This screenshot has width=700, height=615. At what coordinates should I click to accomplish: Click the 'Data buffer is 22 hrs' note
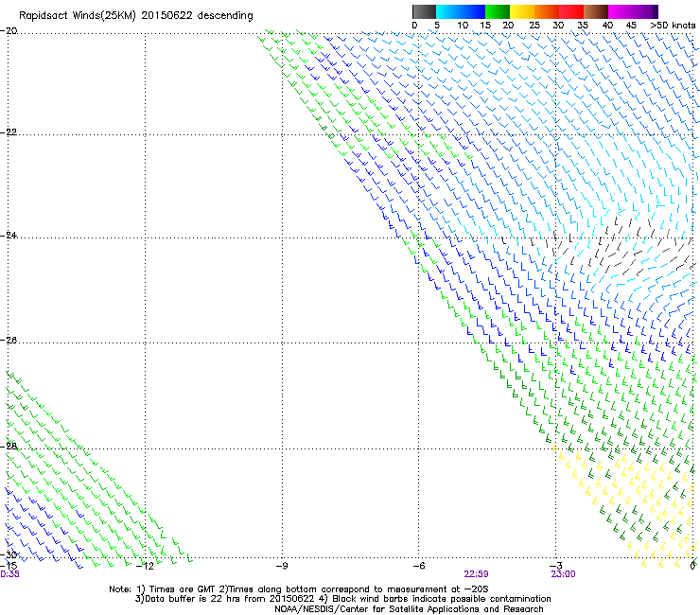(x=342, y=599)
